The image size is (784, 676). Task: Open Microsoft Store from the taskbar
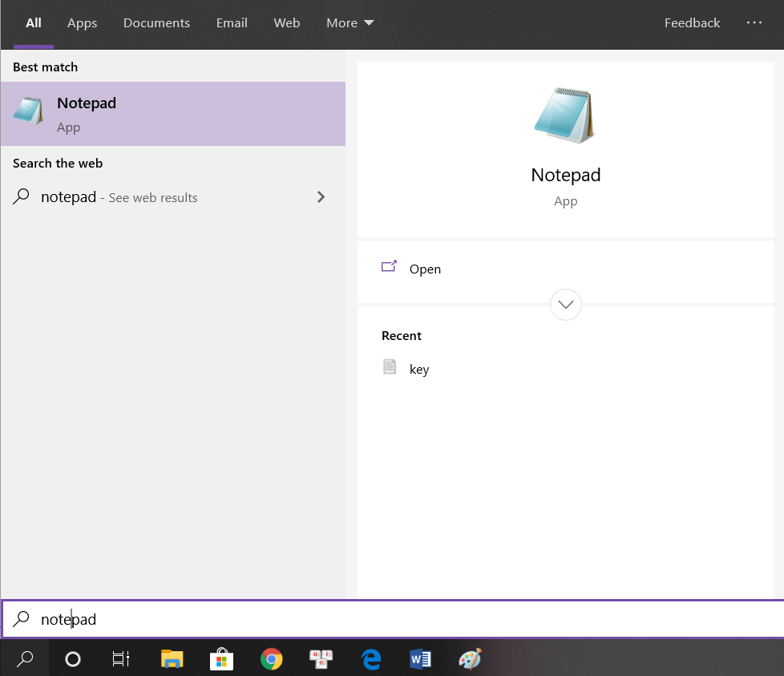click(221, 659)
